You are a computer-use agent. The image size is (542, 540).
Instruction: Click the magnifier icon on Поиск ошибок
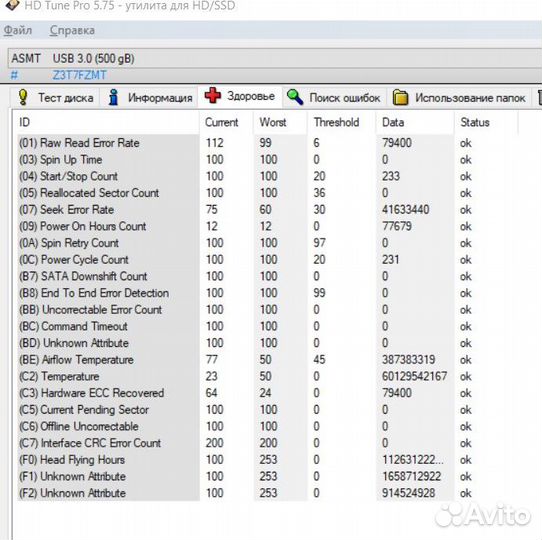coord(295,97)
